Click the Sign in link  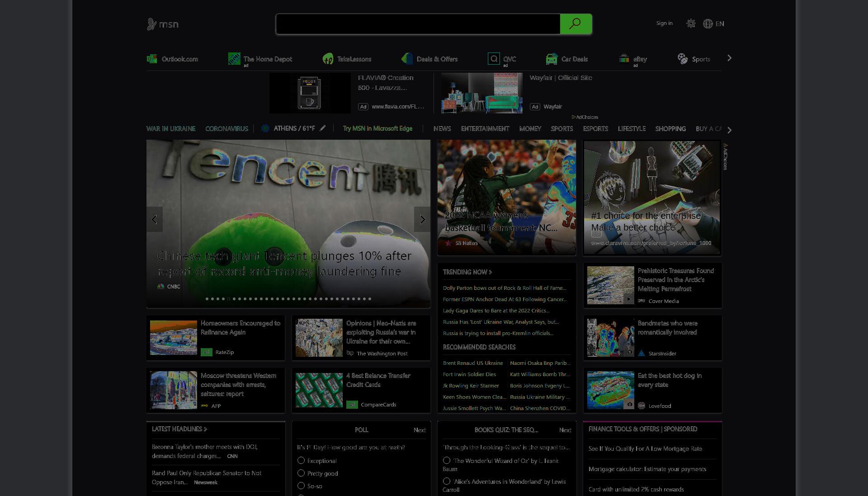[664, 23]
